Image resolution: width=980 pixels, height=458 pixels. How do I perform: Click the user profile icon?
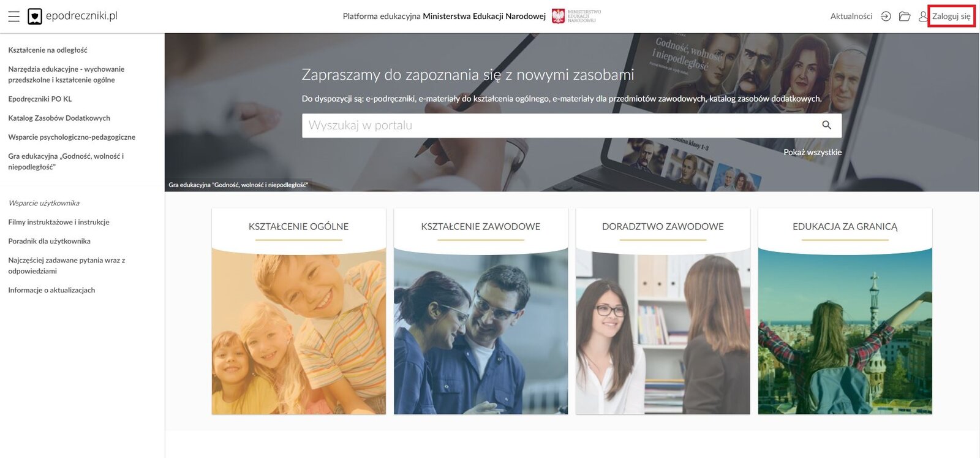[x=923, y=17]
